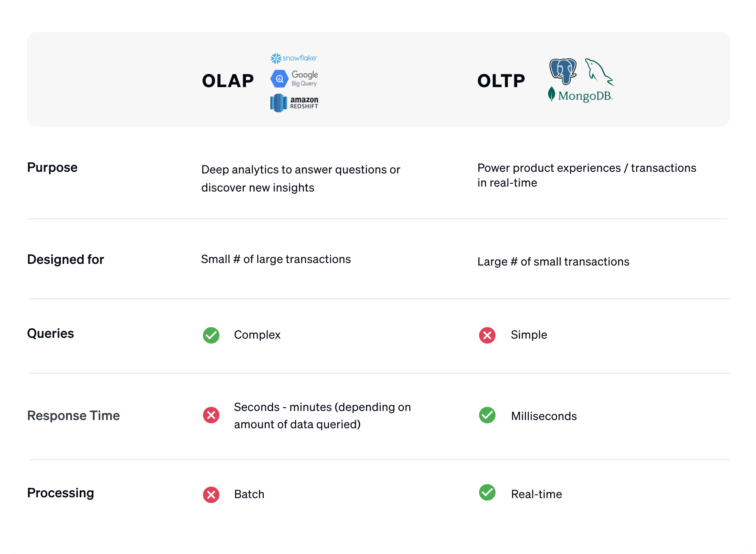Click the MySQL dolphin logo
The height and width of the screenshot is (554, 756).
click(599, 72)
